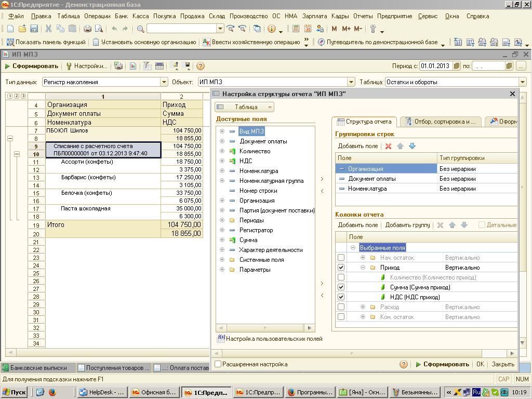The height and width of the screenshot is (399, 532).
Task: Uncheck the Сумма (Сумма приход) checkbox
Action: click(341, 287)
